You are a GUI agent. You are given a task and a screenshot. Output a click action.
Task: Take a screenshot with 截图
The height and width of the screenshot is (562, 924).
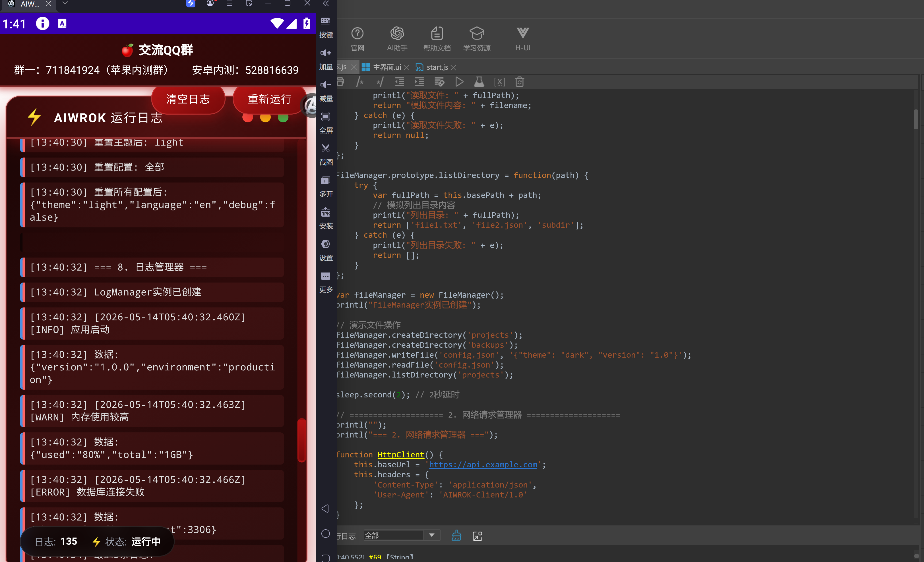pyautogui.click(x=326, y=154)
